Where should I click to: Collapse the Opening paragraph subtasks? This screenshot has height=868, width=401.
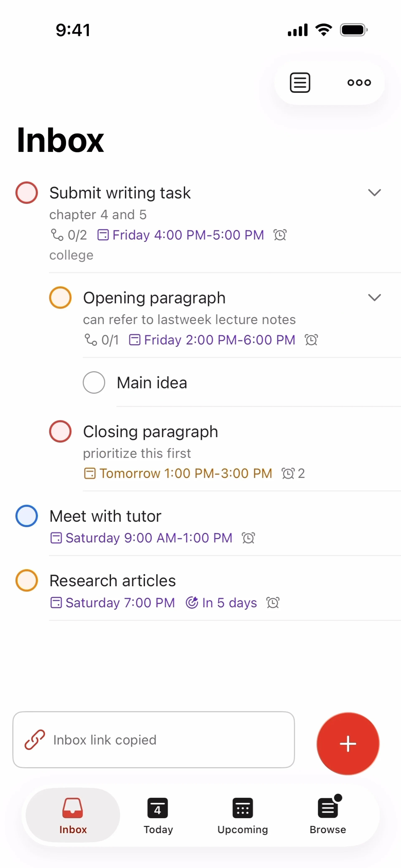374,298
